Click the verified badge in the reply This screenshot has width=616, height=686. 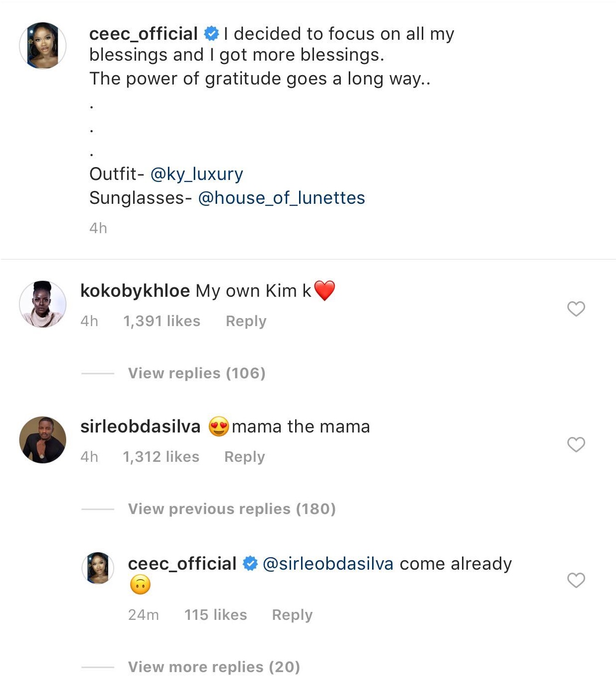pyautogui.click(x=250, y=564)
